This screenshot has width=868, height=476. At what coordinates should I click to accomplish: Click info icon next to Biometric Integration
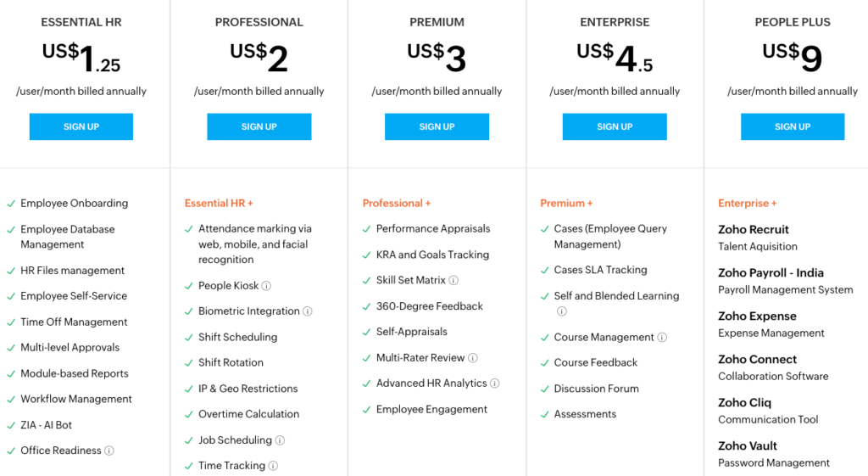tap(308, 311)
